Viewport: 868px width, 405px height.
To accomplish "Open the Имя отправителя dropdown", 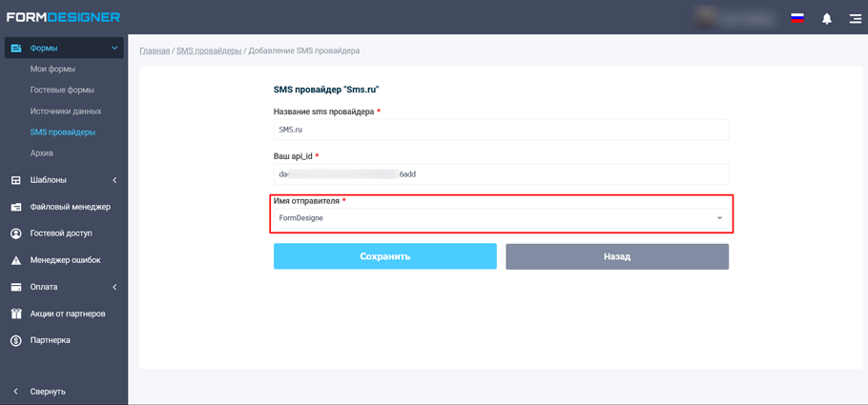I will pyautogui.click(x=501, y=218).
